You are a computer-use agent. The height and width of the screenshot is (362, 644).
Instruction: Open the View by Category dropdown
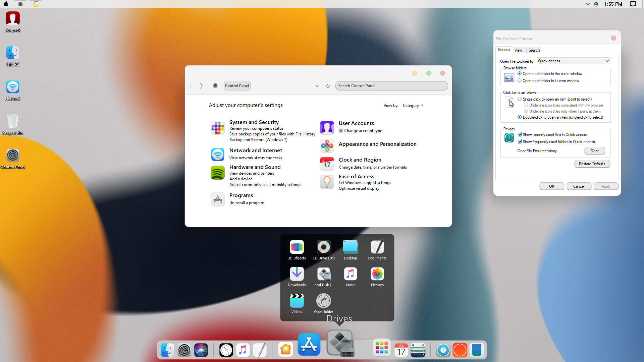tap(413, 106)
